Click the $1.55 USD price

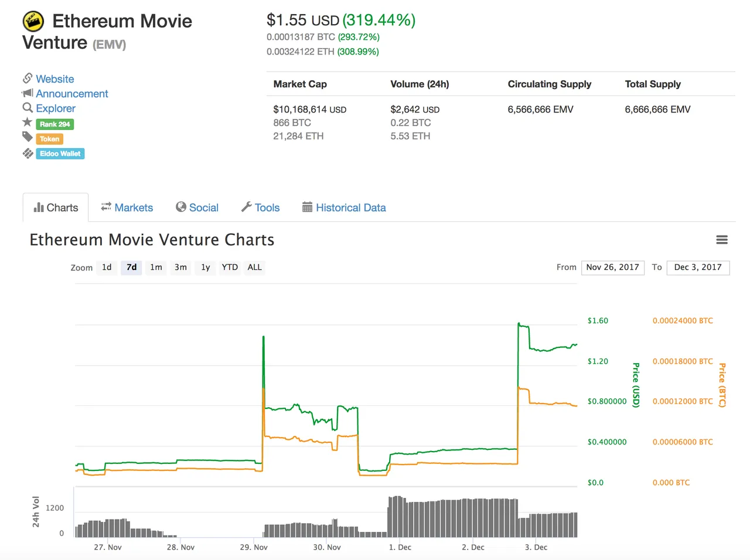pyautogui.click(x=303, y=20)
